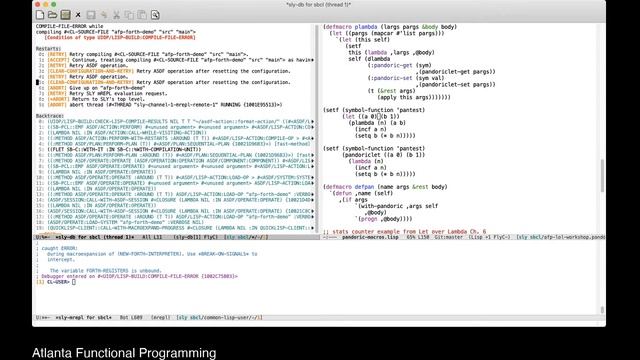The image size is (640, 360).
Task: Click the New File toolbar icon
Action: tap(40, 15)
